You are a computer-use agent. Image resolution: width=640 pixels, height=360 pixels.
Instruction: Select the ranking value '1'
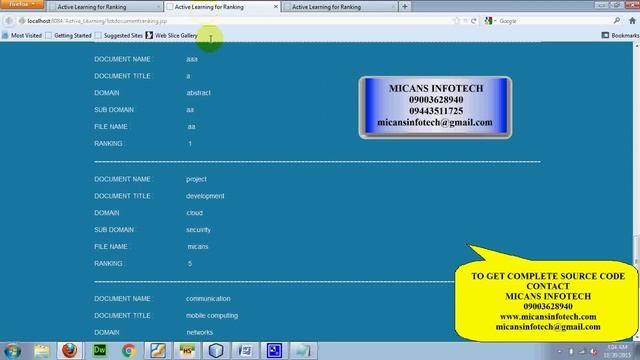click(190, 144)
